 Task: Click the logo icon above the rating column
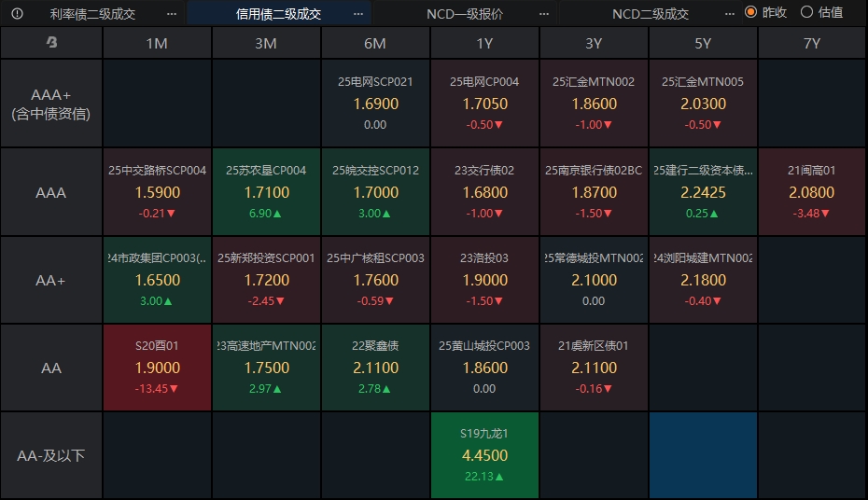coord(51,43)
